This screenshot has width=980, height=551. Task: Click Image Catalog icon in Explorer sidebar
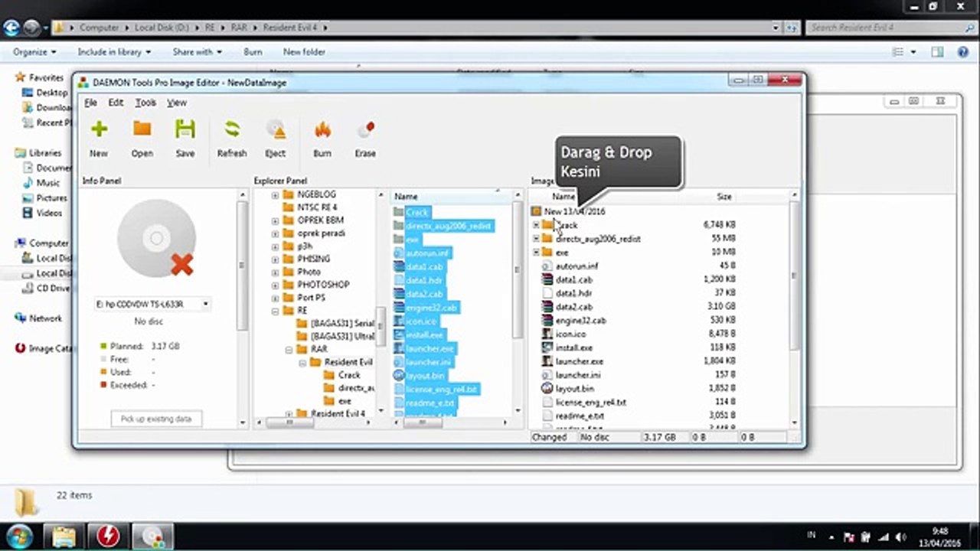21,349
